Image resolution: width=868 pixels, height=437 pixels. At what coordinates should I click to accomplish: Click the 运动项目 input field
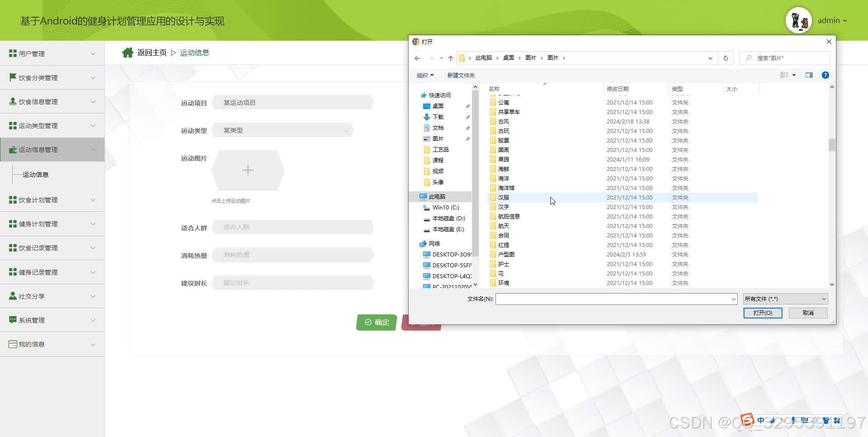point(293,103)
